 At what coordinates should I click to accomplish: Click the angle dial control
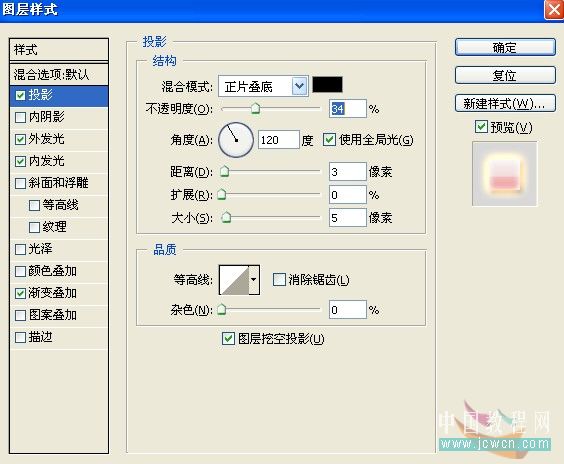pyautogui.click(x=236, y=140)
